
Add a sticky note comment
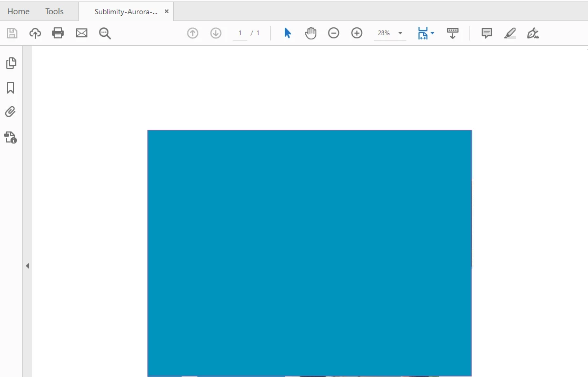[x=487, y=33]
